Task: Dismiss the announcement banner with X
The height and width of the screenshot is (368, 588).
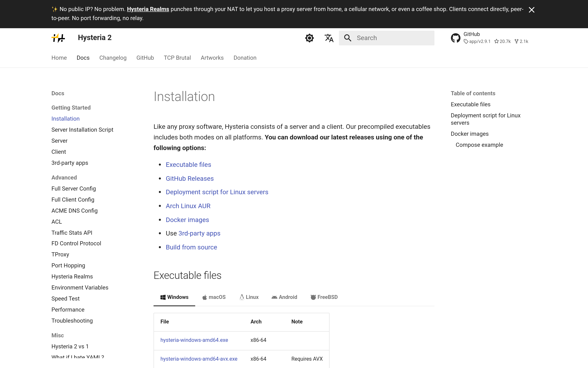Action: [x=532, y=10]
